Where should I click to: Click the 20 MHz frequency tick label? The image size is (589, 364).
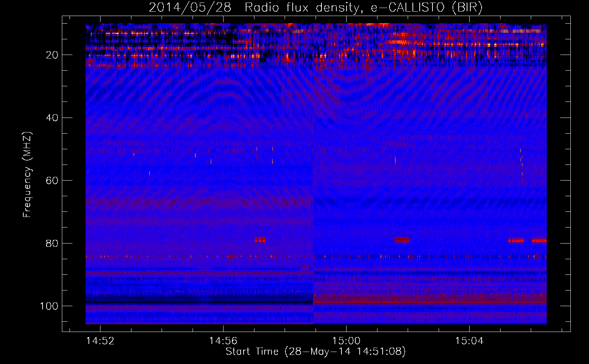pyautogui.click(x=52, y=55)
